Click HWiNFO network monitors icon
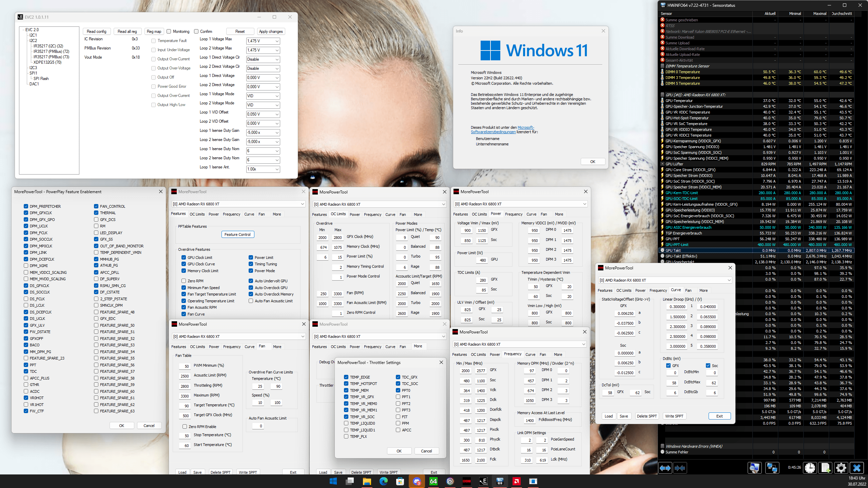The height and width of the screenshot is (488, 868). [x=772, y=468]
